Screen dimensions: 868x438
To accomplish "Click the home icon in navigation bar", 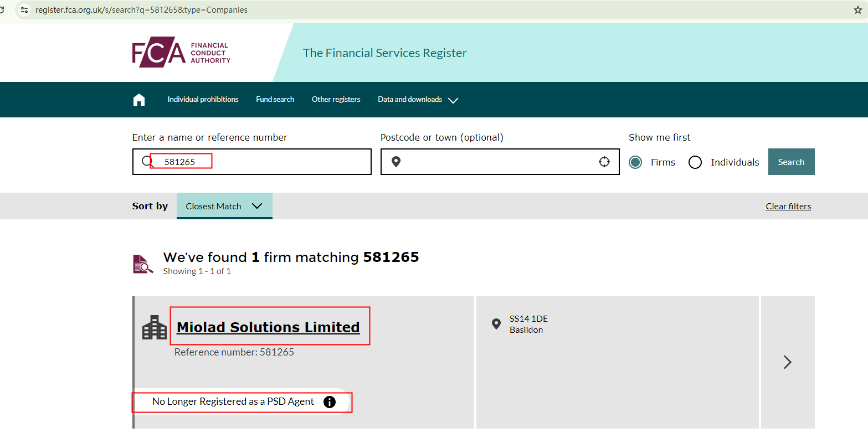I will 139,100.
